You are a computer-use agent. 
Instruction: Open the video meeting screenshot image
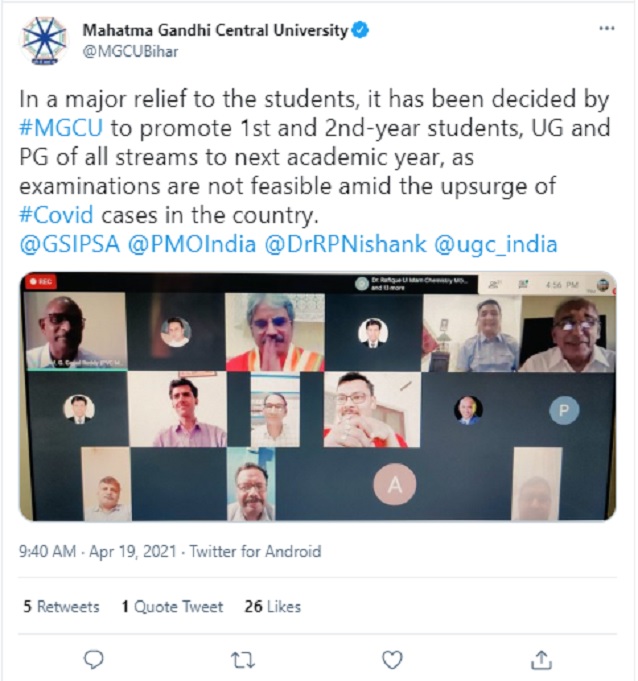(318, 396)
